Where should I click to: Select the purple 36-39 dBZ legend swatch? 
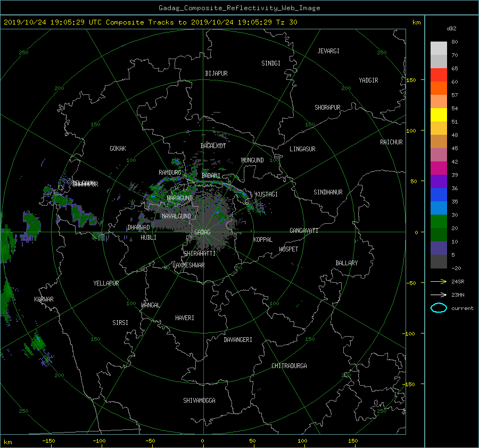(x=439, y=181)
